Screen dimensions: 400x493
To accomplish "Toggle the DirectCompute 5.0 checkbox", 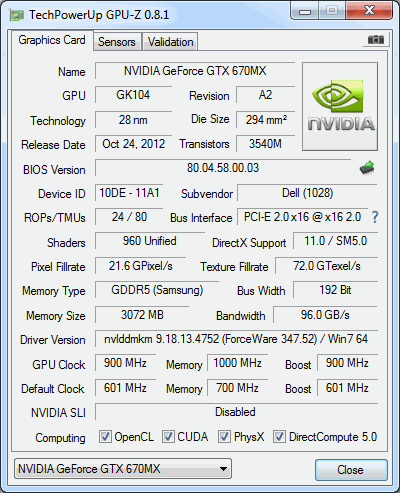I will click(279, 436).
